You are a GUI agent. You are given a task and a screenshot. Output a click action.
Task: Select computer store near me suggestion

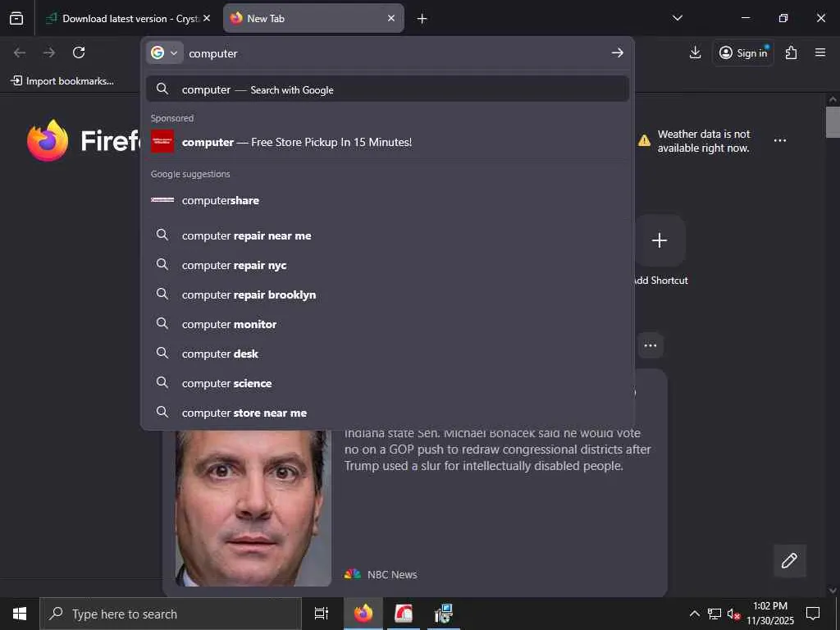click(387, 413)
